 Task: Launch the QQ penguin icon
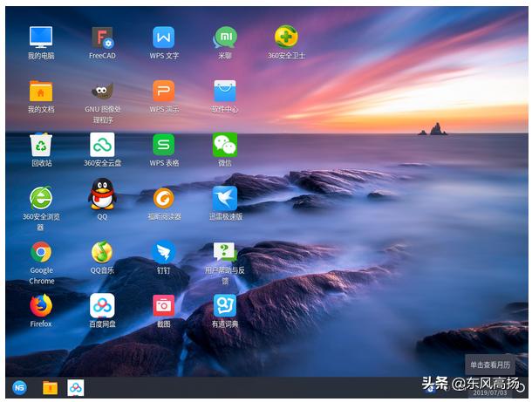[x=102, y=194]
